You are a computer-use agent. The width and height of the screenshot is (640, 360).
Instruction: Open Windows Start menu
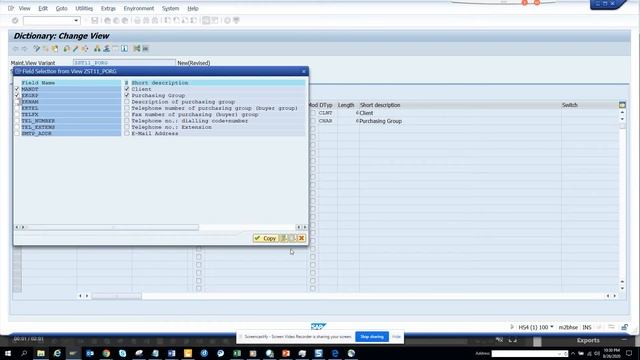tap(8, 353)
